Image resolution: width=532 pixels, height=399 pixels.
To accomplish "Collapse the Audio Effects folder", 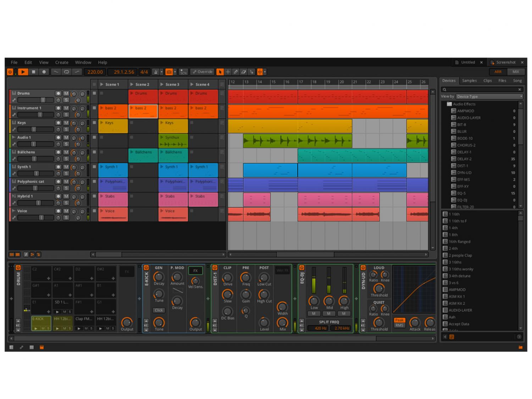I will pos(449,104).
